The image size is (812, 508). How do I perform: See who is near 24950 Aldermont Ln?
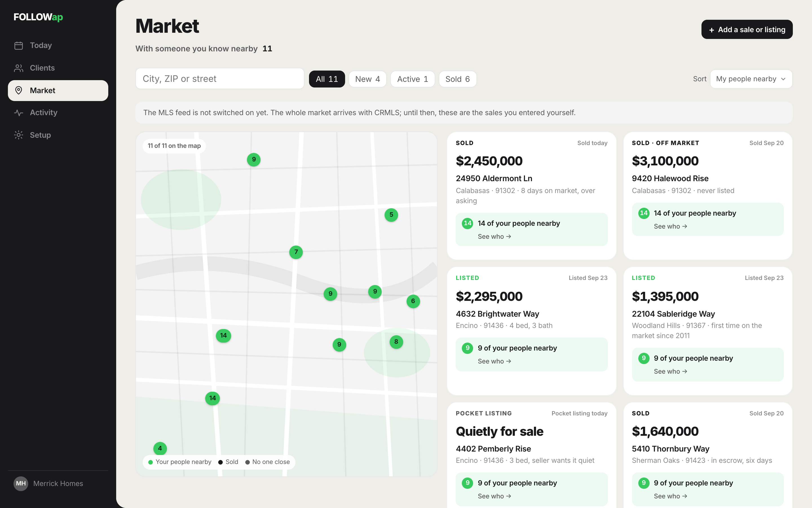(494, 237)
